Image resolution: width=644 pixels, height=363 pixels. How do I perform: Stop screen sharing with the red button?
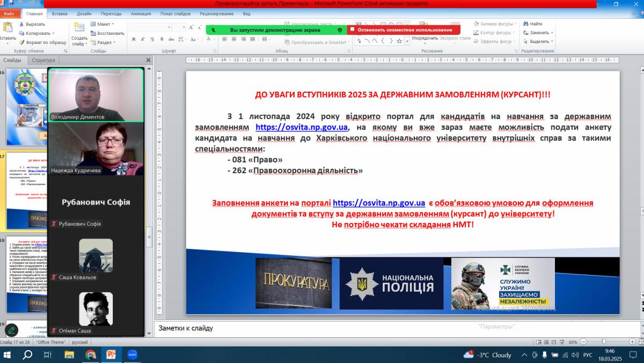404,30
